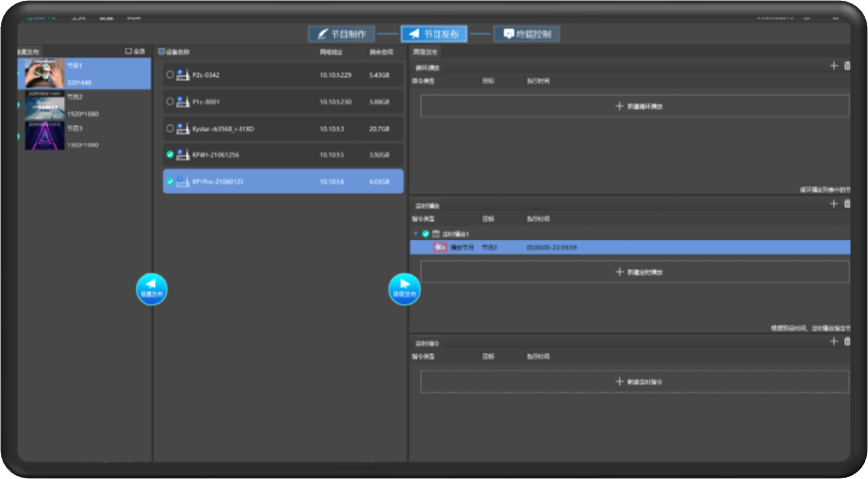The image size is (868, 479).
Task: Click the trash icon in 循环播放 header
Action: [x=847, y=66]
